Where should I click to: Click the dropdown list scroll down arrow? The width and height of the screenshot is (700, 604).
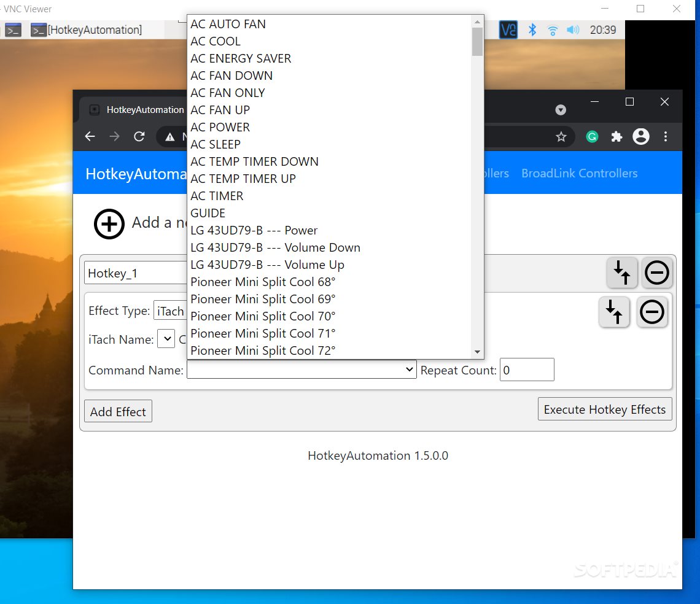tap(477, 352)
